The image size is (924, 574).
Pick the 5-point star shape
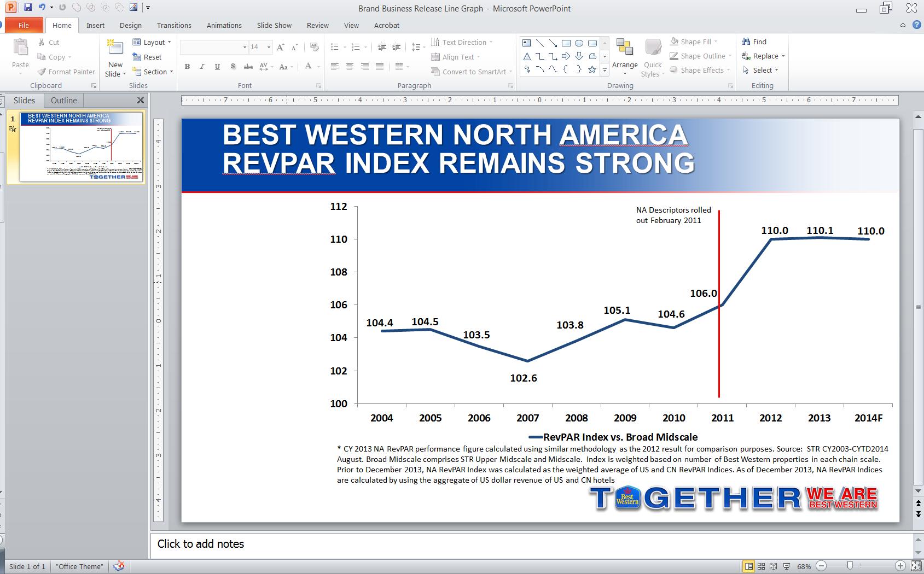(x=592, y=70)
